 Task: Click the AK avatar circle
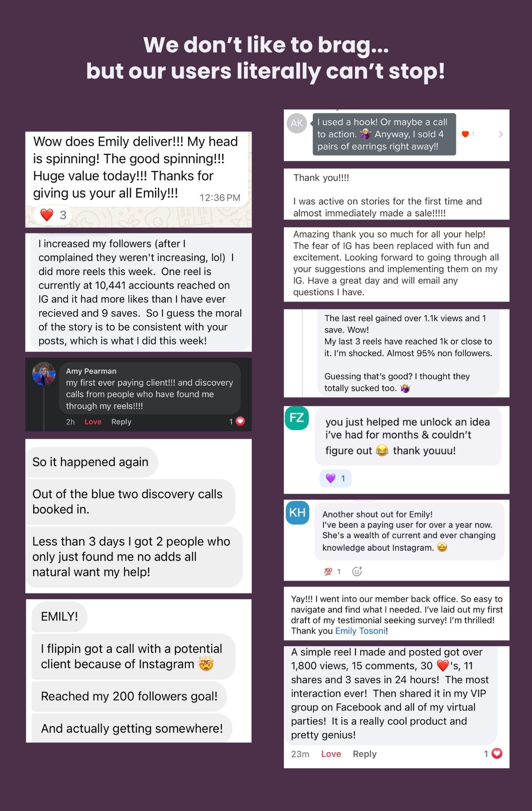pos(297,123)
